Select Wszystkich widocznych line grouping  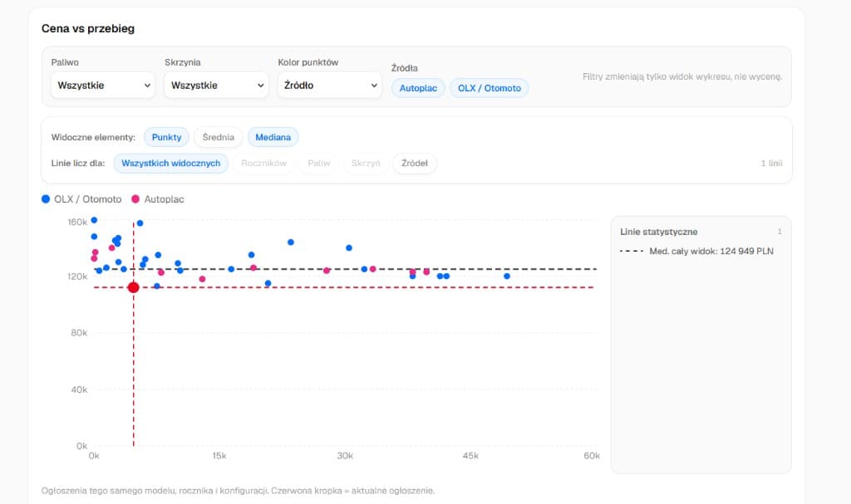coord(171,164)
